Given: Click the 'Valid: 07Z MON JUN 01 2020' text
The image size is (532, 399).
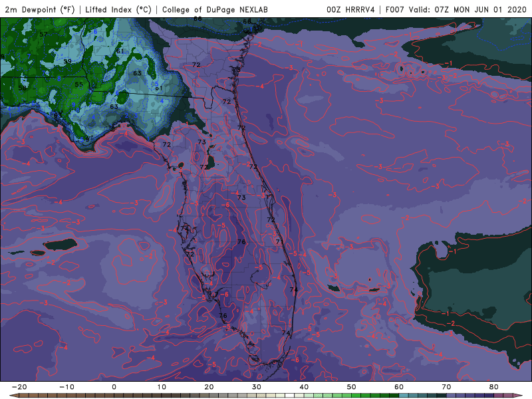Looking at the screenshot, I should point(467,9).
